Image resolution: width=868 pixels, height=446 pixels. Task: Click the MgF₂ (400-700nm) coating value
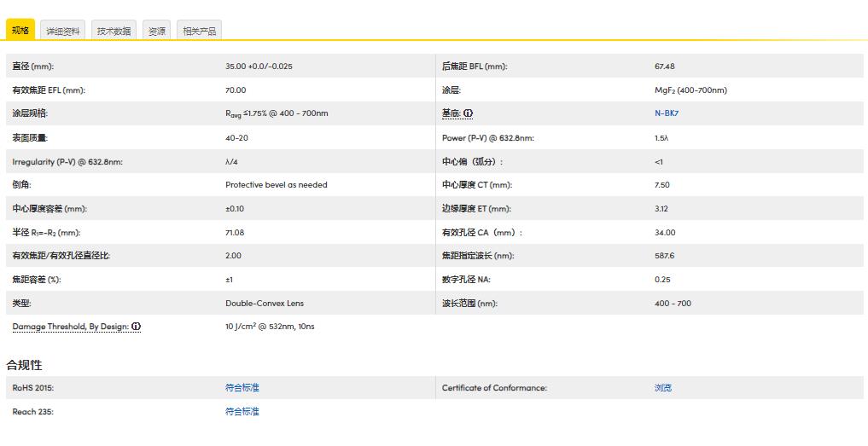(690, 90)
